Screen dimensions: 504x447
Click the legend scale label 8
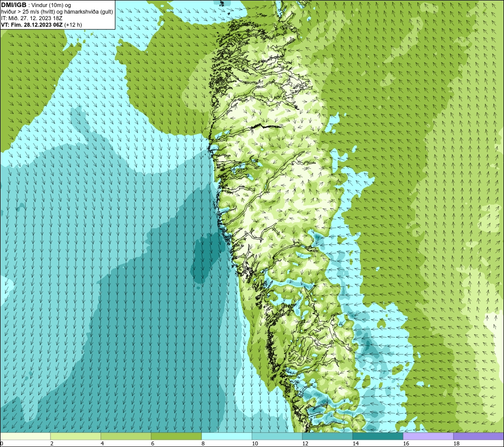point(203,444)
